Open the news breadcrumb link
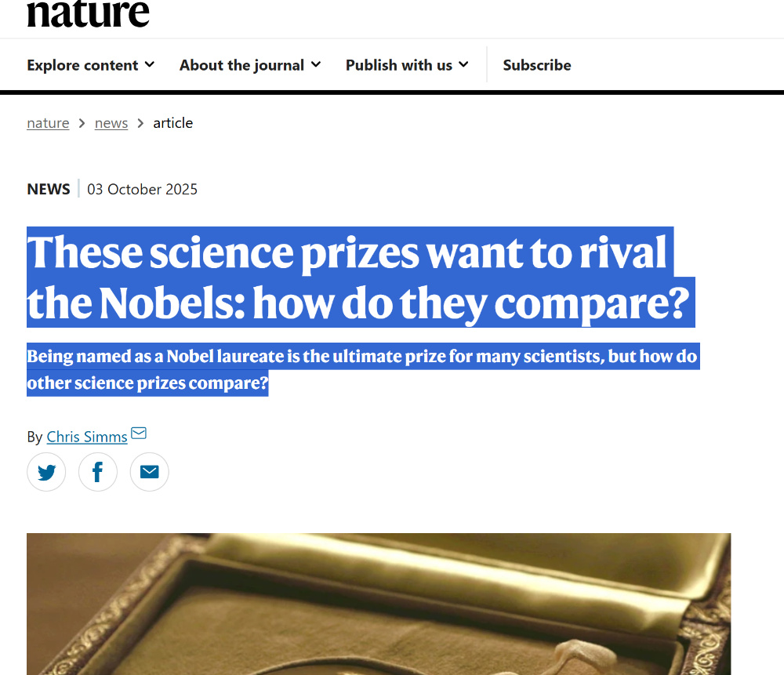Image resolution: width=784 pixels, height=675 pixels. click(x=111, y=123)
